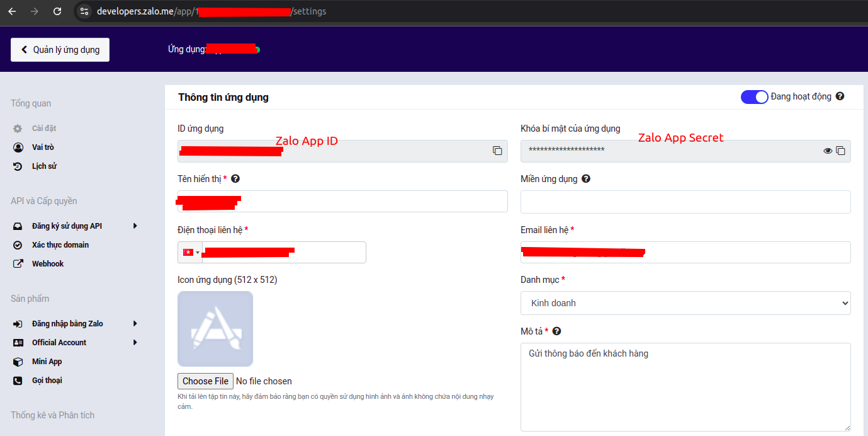Click help icon beside Tên hiển thị
Screen dimensions: 868x436
[x=235, y=179]
